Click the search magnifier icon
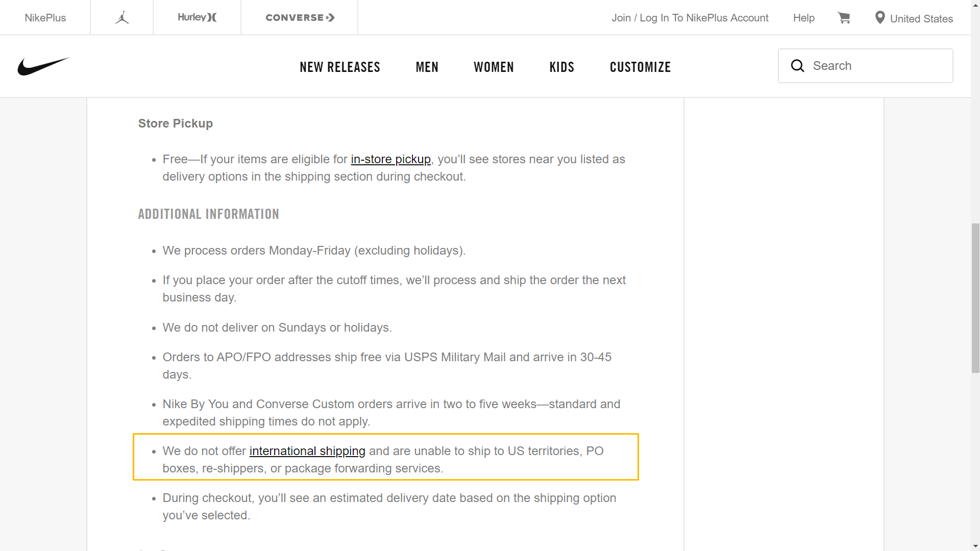Screen dimensions: 980x551 pos(797,66)
